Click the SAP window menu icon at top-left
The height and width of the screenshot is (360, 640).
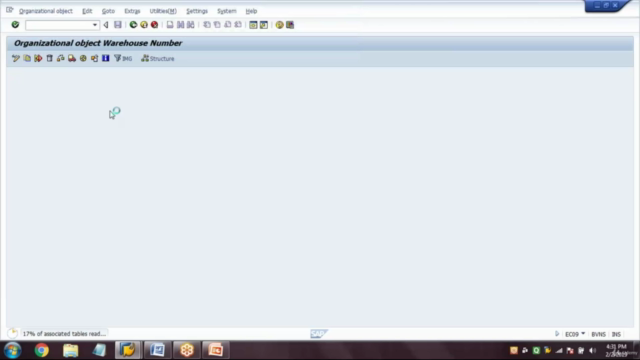[x=9, y=10]
